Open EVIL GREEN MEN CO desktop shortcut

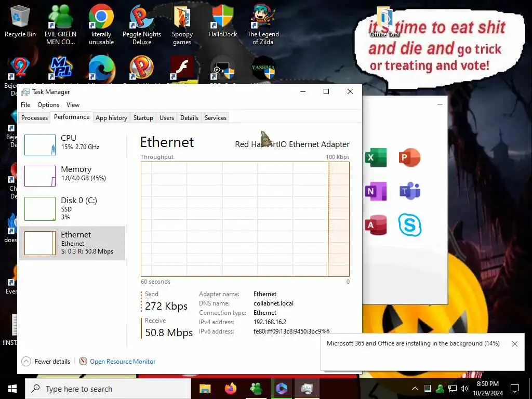[60, 24]
